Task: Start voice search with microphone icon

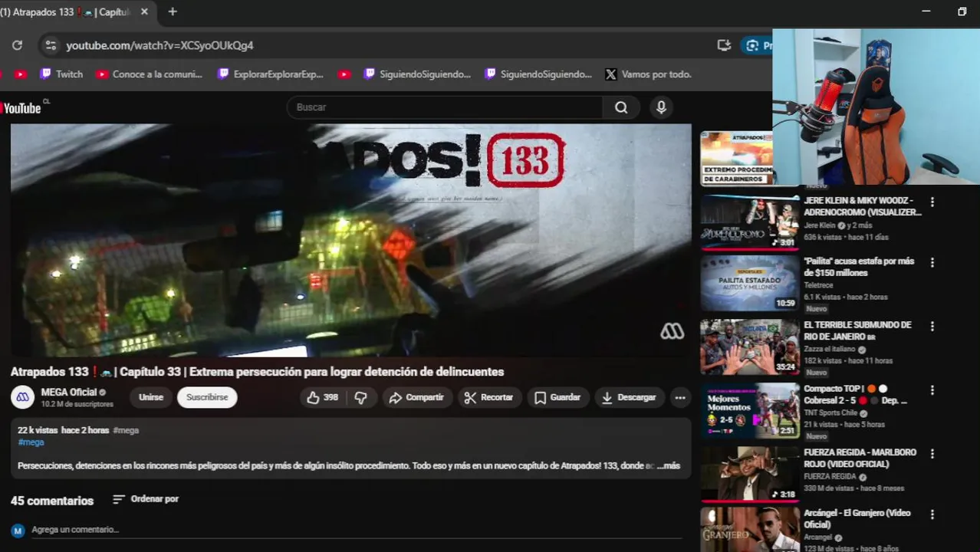Action: tap(661, 107)
